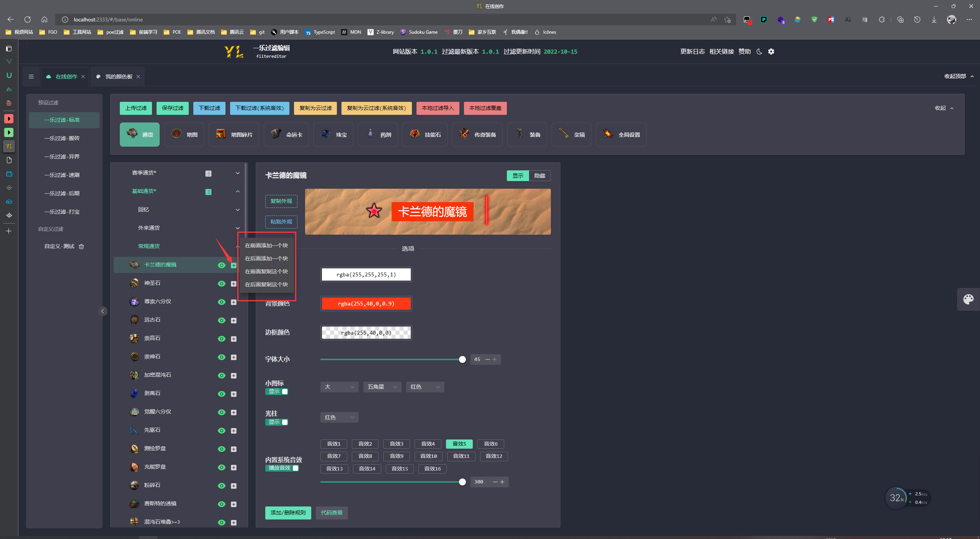Toggle visibility eye for 神圣石

point(222,284)
